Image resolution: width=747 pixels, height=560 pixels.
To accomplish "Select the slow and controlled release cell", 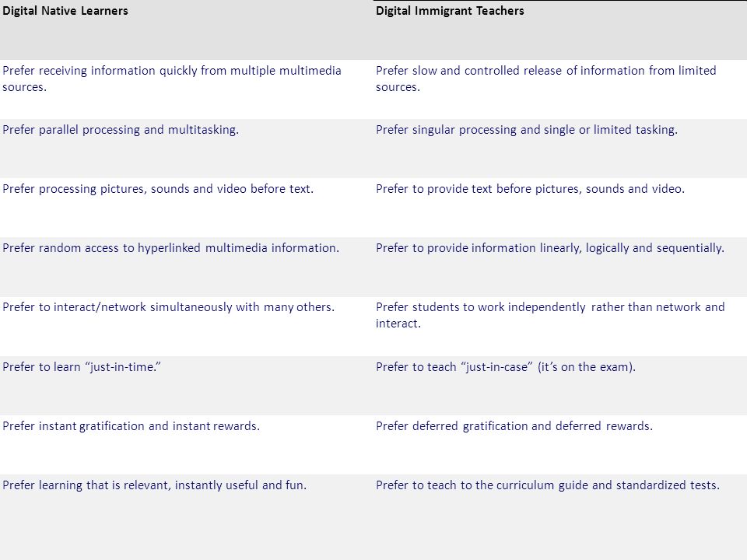I will tap(559, 89).
